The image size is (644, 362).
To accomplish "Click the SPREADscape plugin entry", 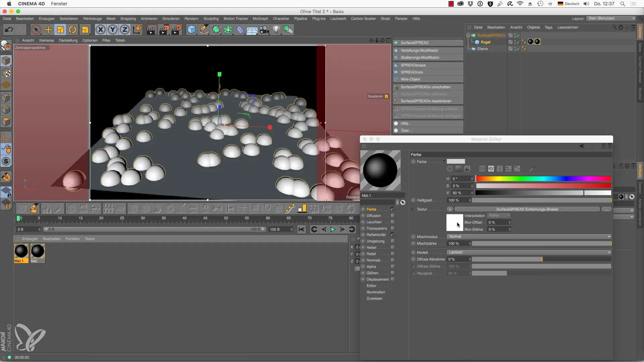I will pyautogui.click(x=428, y=65).
